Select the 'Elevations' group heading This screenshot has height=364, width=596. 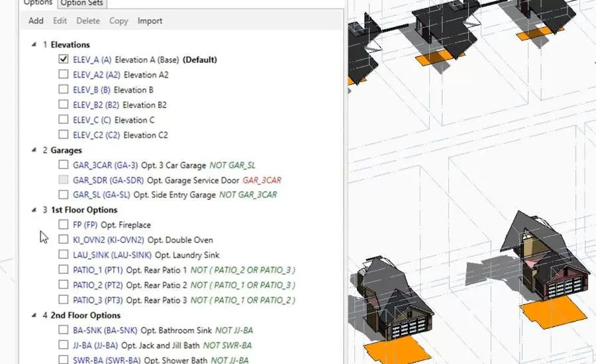(70, 45)
